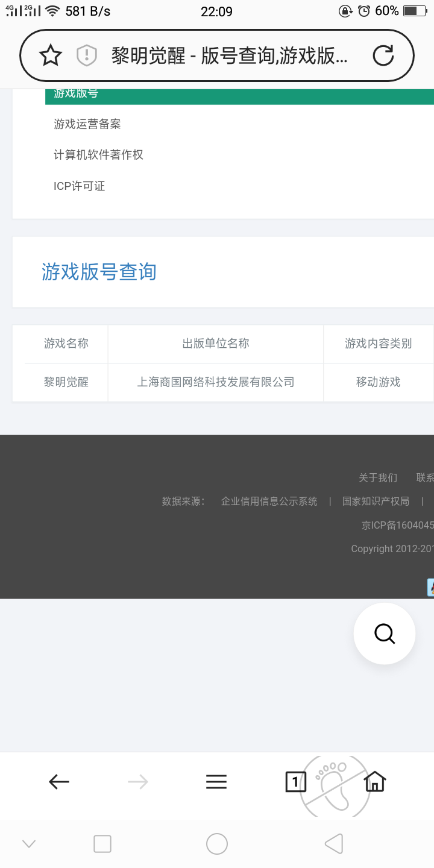This screenshot has height=868, width=434.
Task: Tap the battery icon in status bar
Action: [x=415, y=11]
